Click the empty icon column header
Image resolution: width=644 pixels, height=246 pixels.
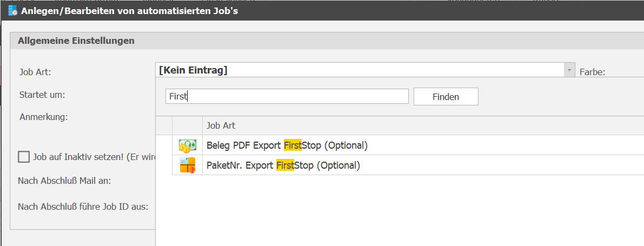click(187, 125)
